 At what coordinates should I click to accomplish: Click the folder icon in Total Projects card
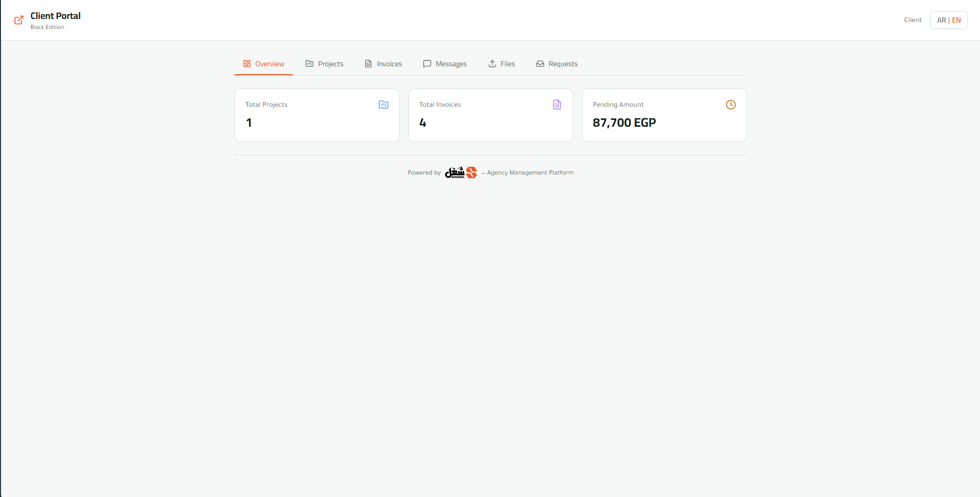[x=384, y=105]
